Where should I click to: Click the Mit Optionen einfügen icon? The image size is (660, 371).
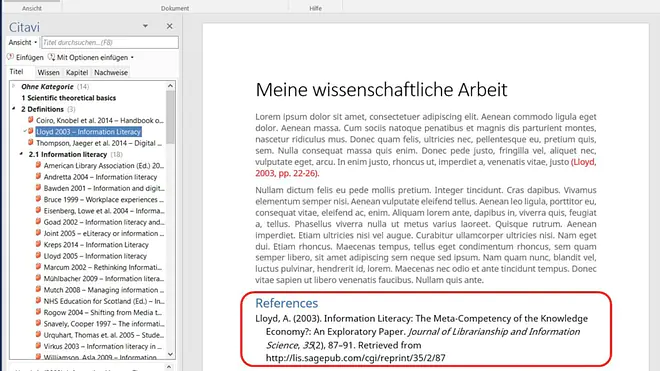click(51, 57)
